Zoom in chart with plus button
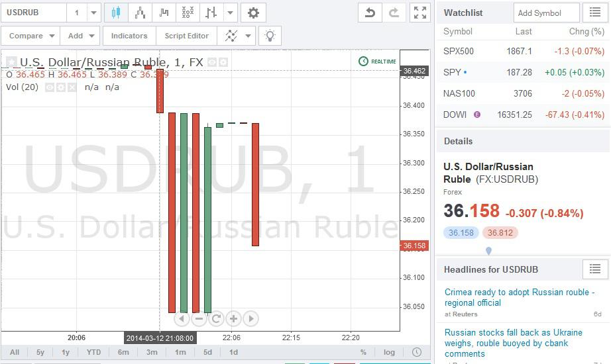 pyautogui.click(x=233, y=319)
